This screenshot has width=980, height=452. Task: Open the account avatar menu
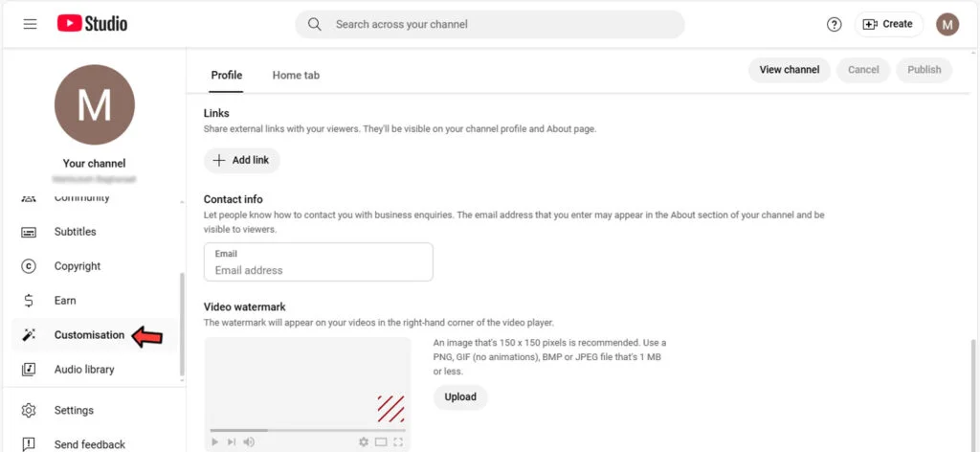947,25
